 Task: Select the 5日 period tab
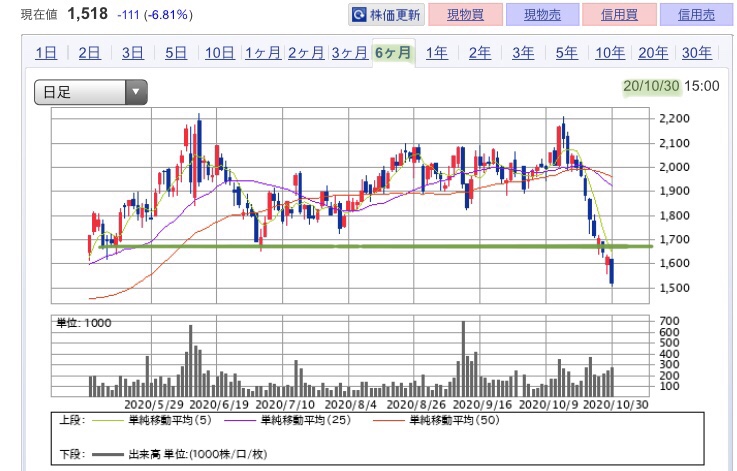pos(176,53)
